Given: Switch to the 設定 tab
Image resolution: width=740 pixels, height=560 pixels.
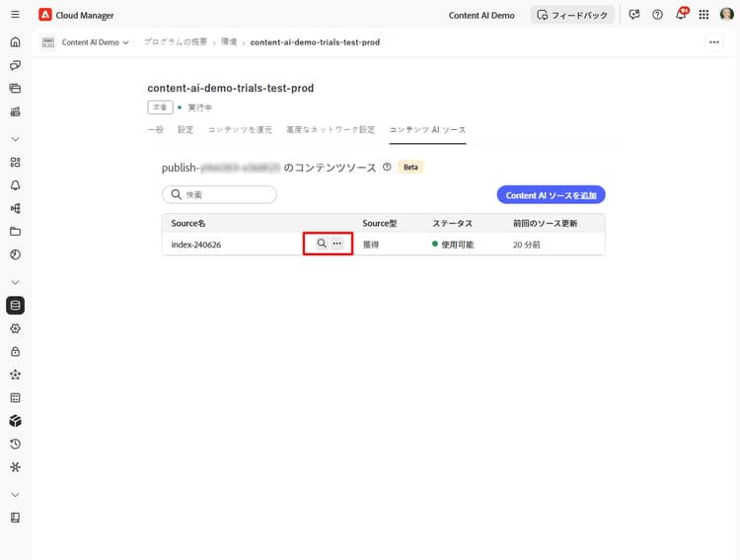Looking at the screenshot, I should coord(185,130).
